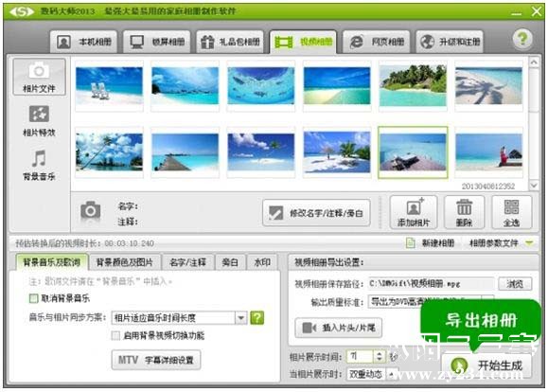
Task: Enable the 启用背景视频切换功能 checkbox
Action: point(115,335)
